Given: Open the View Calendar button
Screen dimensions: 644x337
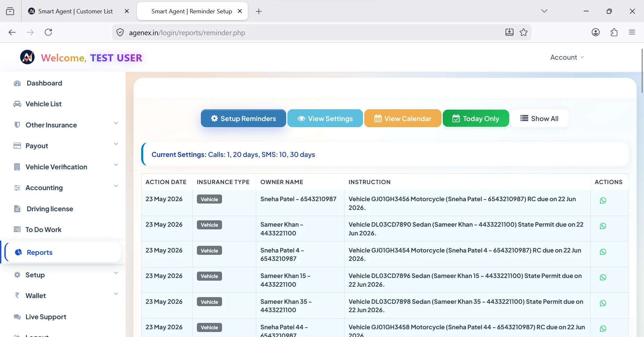Looking at the screenshot, I should tap(403, 118).
